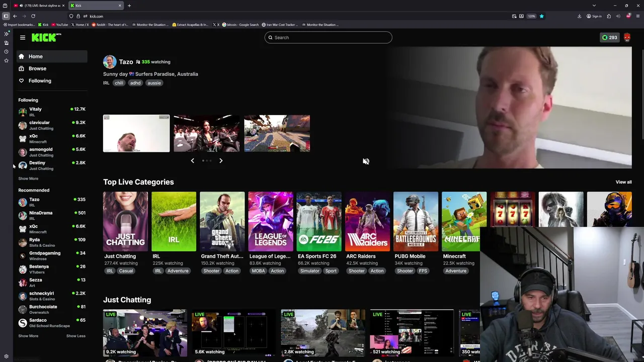Click the FPS tag under PUBG Mobile

tap(423, 271)
